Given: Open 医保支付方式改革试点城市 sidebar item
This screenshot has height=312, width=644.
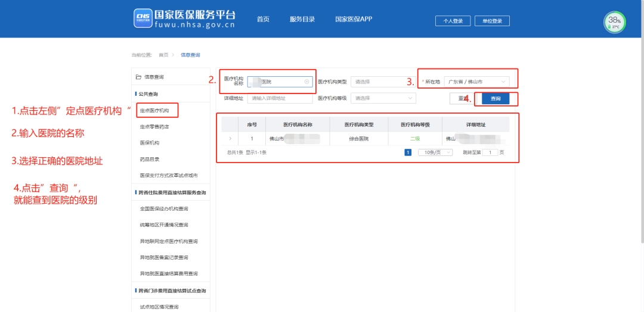Looking at the screenshot, I should tap(169, 176).
